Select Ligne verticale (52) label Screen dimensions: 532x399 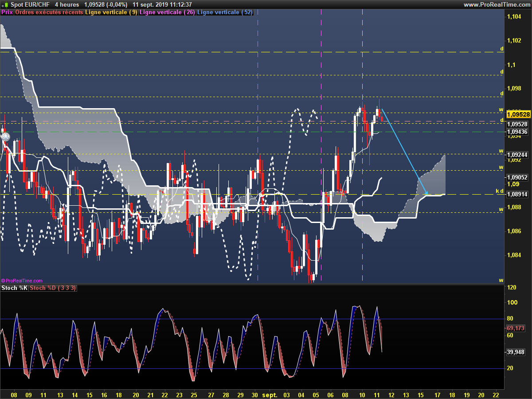point(224,12)
